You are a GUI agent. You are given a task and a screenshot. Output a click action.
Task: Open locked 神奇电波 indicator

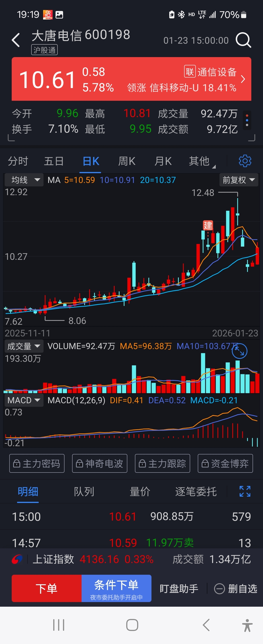(x=100, y=463)
